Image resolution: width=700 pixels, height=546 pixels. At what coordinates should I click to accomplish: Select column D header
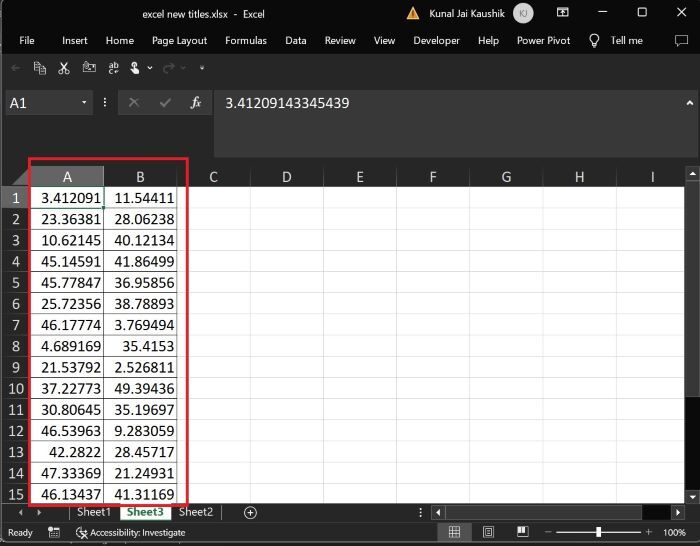(x=287, y=177)
